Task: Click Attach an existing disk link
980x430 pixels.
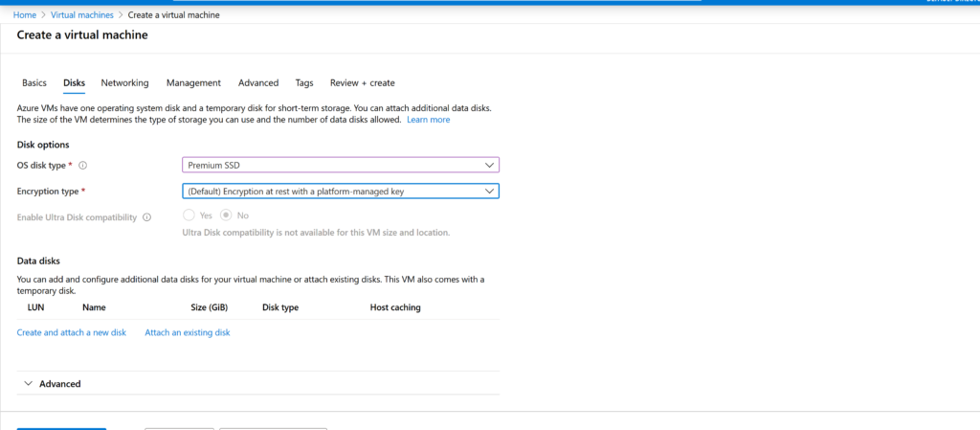Action: coord(187,332)
